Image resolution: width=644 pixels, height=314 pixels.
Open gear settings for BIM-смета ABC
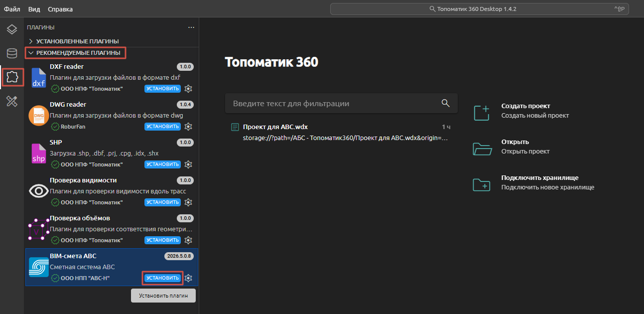pyautogui.click(x=188, y=278)
